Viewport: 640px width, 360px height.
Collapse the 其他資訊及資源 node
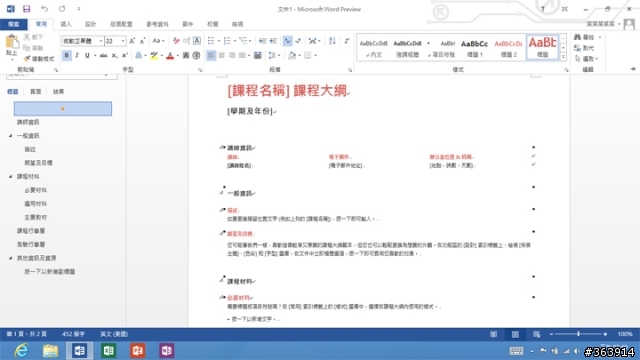(x=11, y=258)
